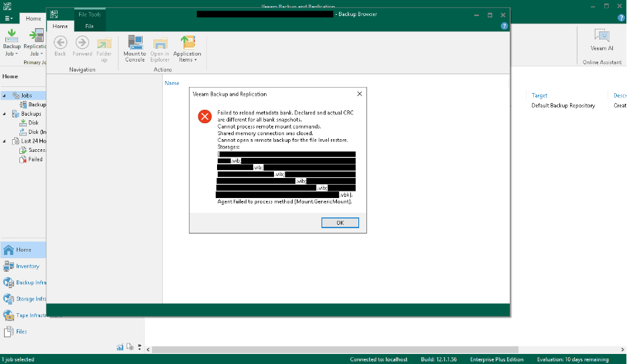627x364 pixels.
Task: Click Connected to localhost status text
Action: coord(378,359)
